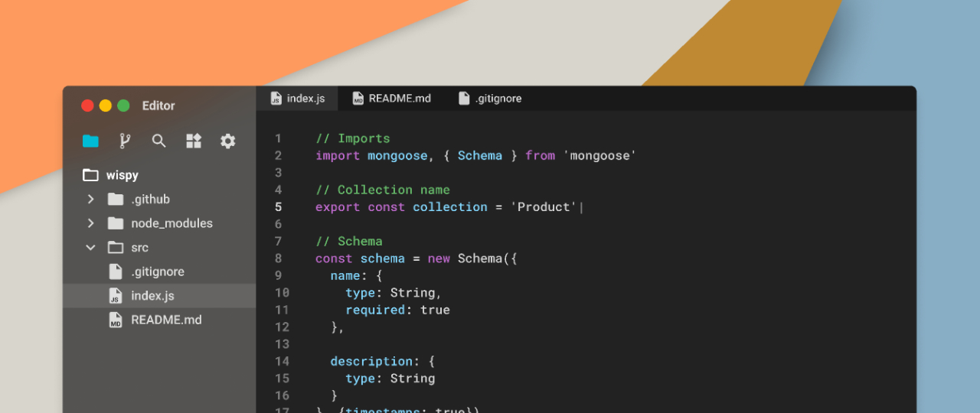Image resolution: width=980 pixels, height=413 pixels.
Task: Open the source control branch icon
Action: (x=125, y=141)
